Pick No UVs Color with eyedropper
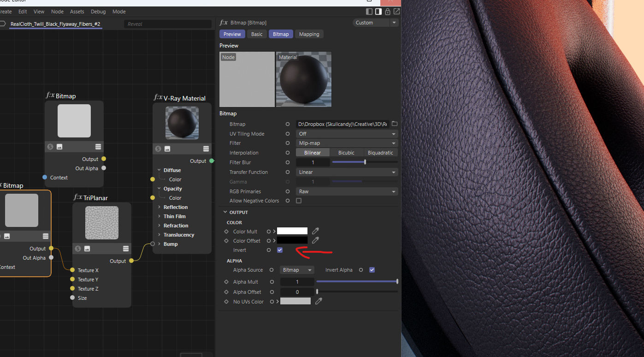644x357 pixels. [318, 301]
